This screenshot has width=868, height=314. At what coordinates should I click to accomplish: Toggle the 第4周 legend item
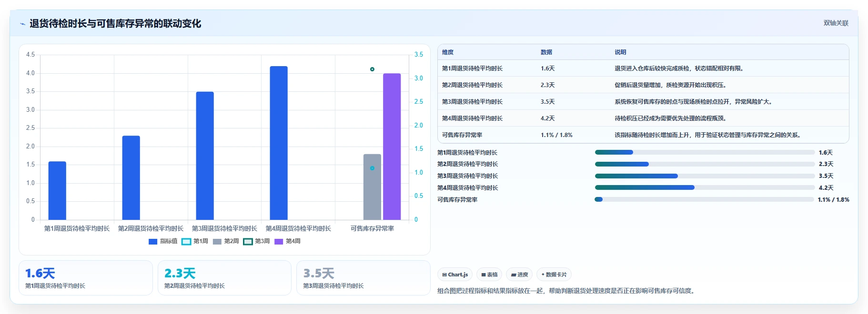(287, 241)
